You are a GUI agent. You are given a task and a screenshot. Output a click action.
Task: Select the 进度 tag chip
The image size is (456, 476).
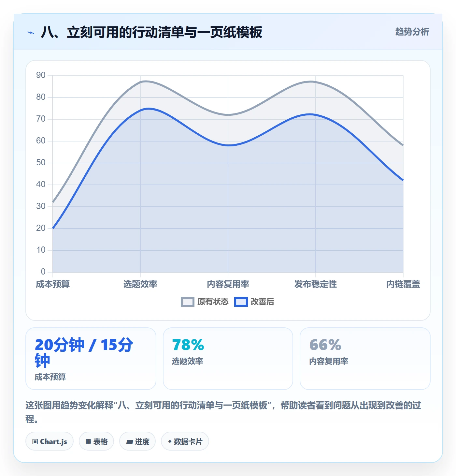137,441
